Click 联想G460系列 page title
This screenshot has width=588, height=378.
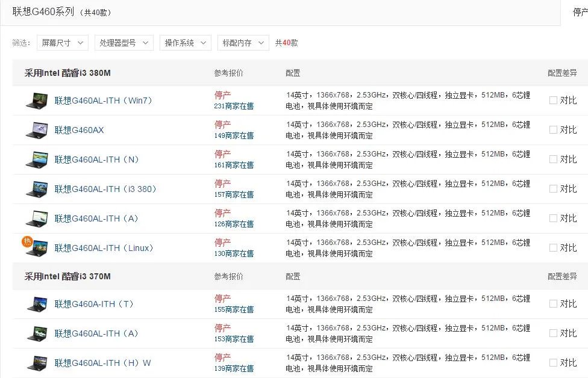(x=43, y=11)
